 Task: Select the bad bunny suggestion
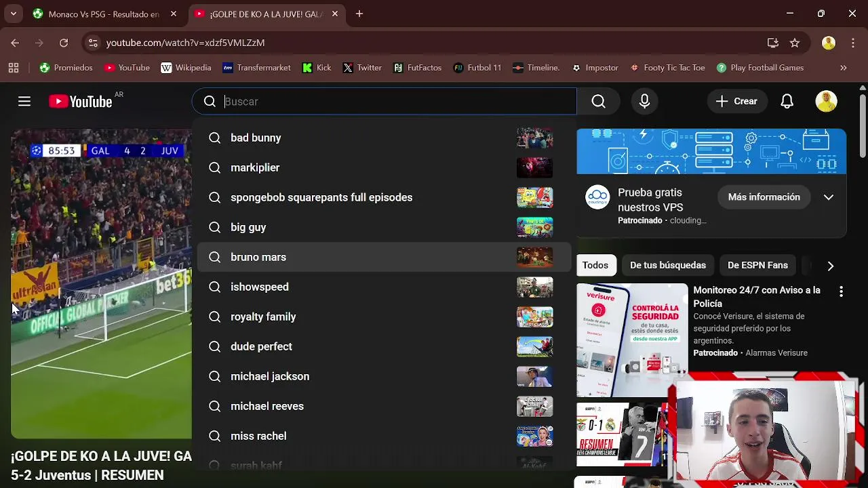[x=384, y=138]
